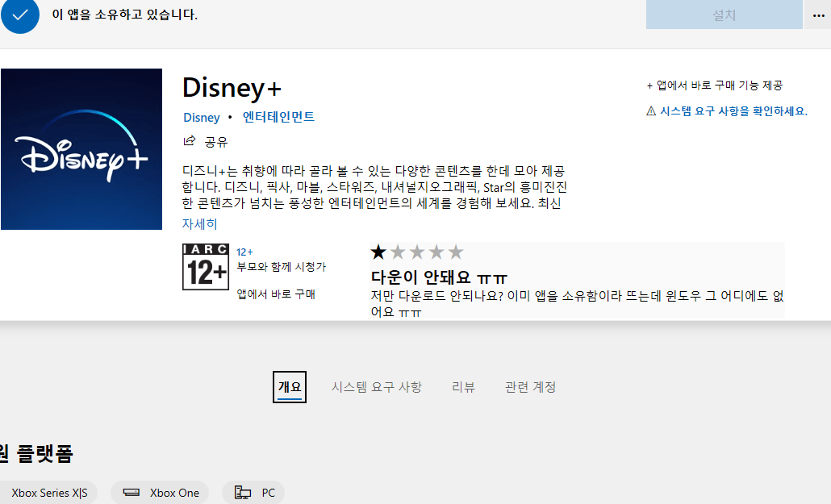
Task: Click the IARC 12+ rating badge
Action: click(206, 267)
